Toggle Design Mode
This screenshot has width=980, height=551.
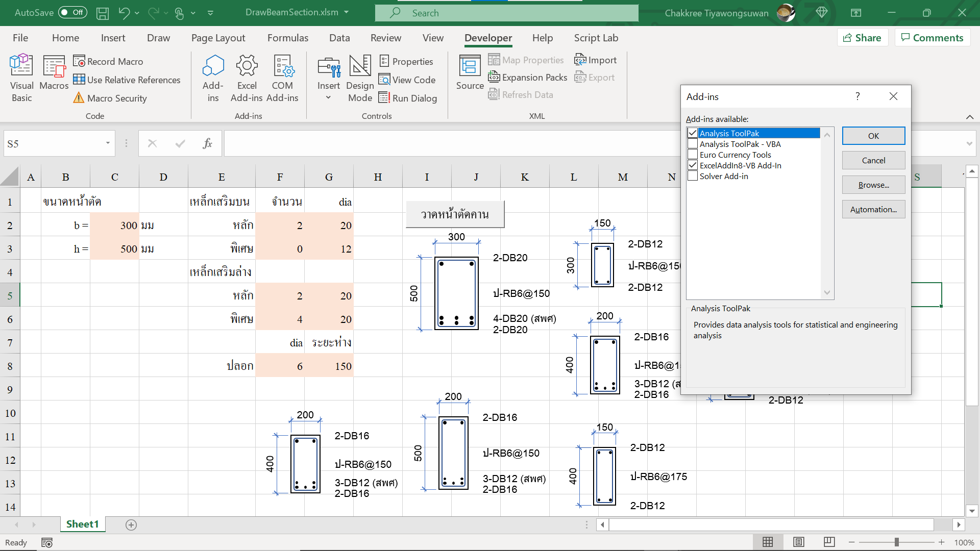(360, 78)
